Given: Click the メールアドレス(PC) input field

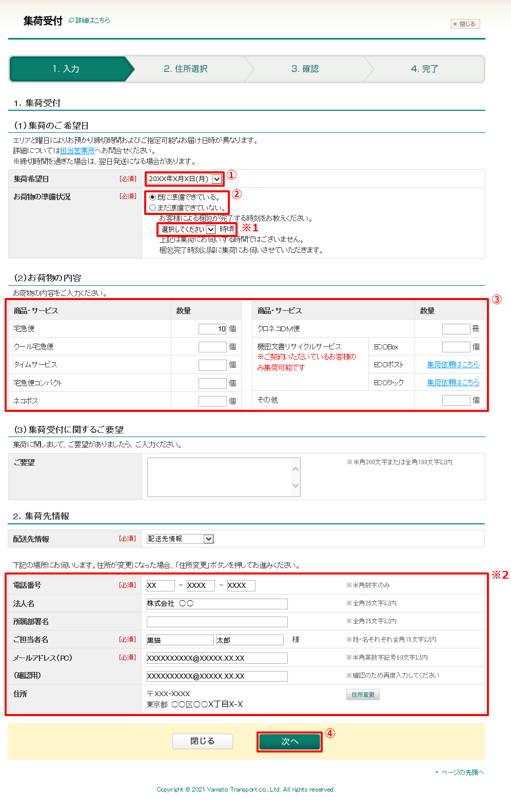Looking at the screenshot, I should [217, 658].
